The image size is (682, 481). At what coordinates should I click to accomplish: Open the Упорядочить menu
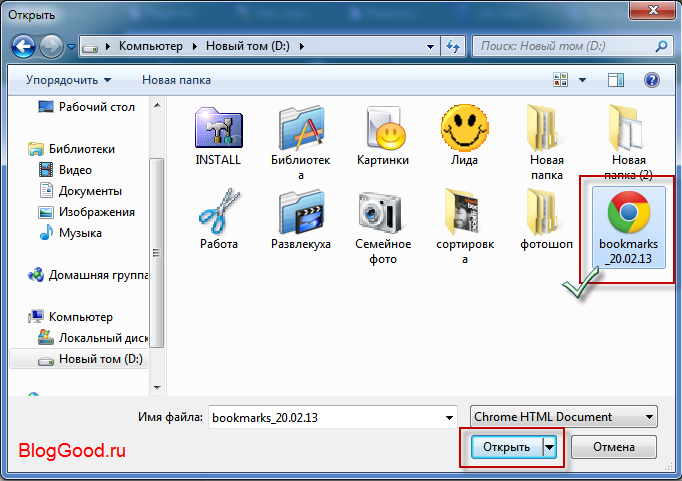[x=68, y=80]
